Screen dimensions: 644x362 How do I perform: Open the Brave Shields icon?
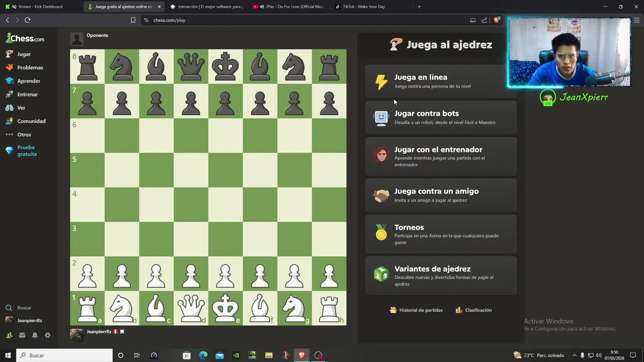(497, 20)
